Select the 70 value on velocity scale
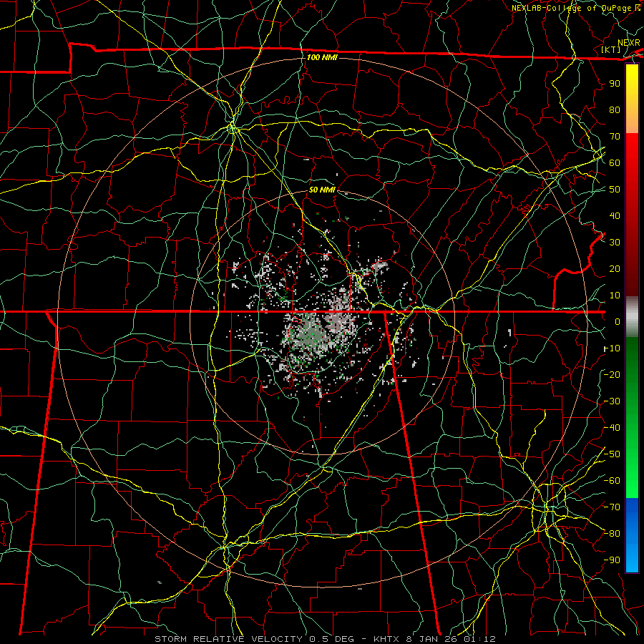 click(615, 137)
